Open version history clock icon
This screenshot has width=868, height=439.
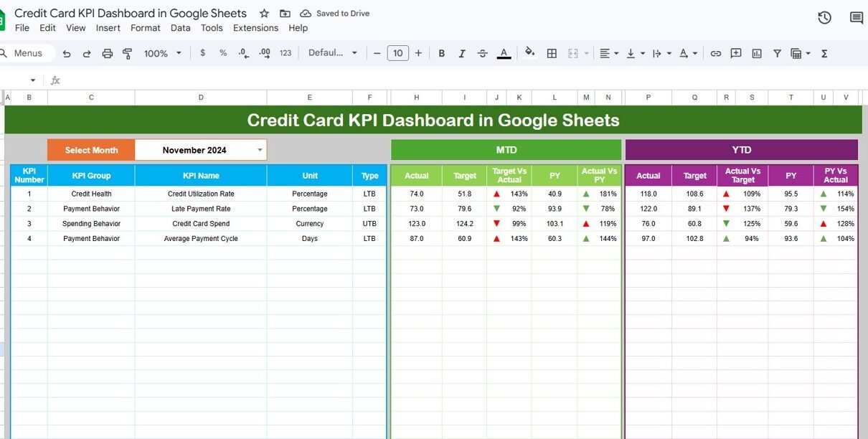click(824, 18)
